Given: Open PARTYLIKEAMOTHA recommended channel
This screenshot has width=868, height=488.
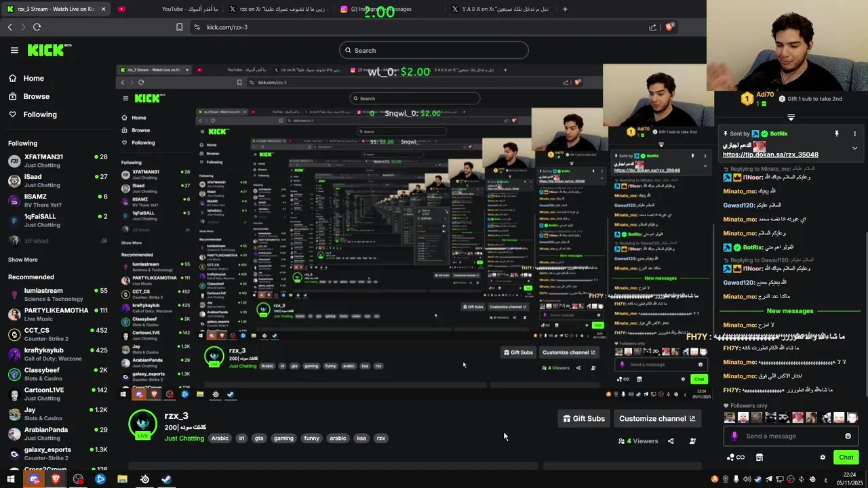Looking at the screenshot, I should [58, 314].
